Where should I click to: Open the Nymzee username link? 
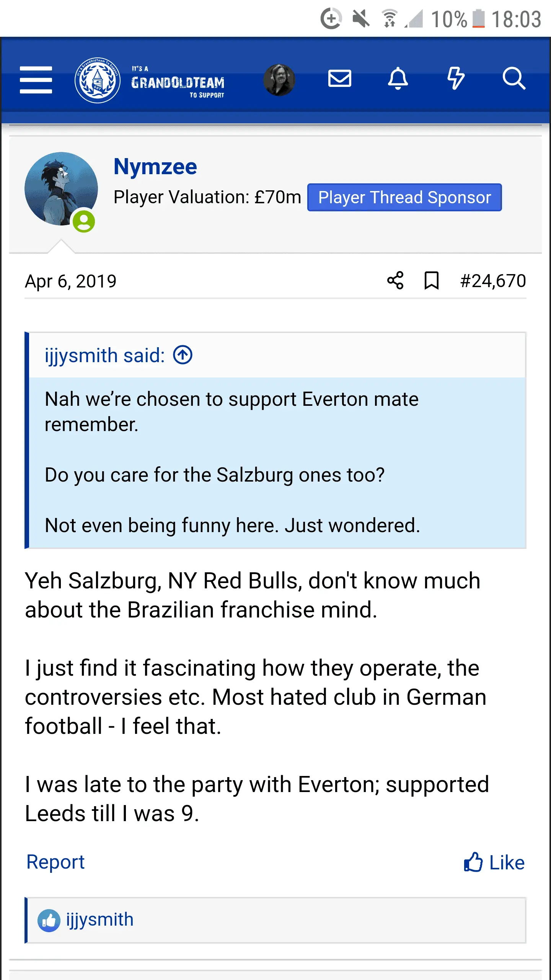[155, 167]
